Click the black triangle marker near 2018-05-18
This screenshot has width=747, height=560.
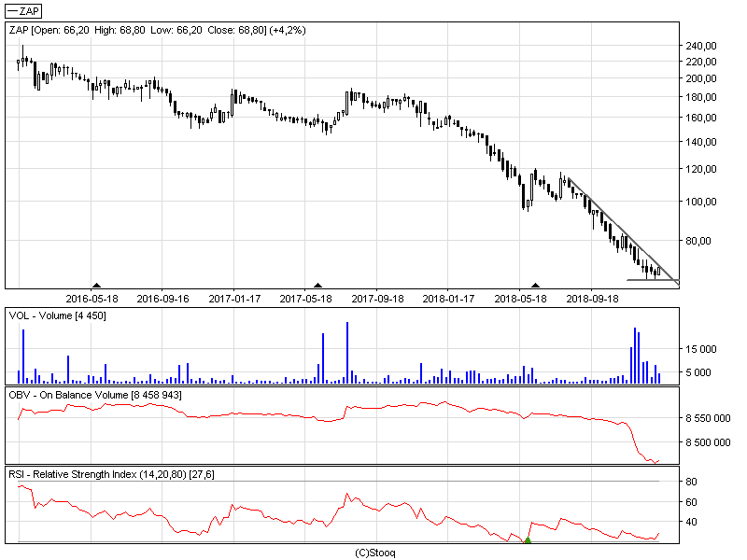click(535, 285)
